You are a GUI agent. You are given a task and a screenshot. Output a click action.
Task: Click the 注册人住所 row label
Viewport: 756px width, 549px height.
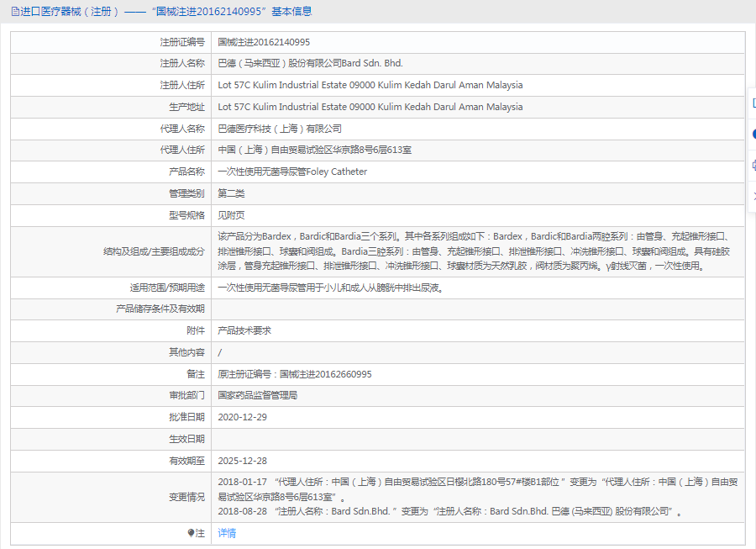point(182,86)
